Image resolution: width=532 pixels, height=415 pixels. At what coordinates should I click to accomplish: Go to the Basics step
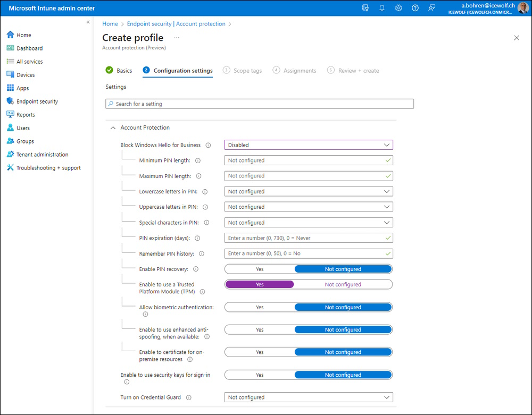tap(119, 71)
